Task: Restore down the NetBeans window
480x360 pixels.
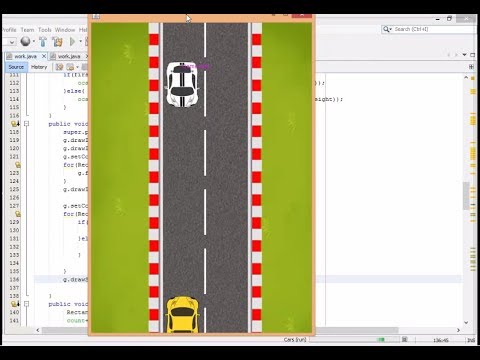Action: (449, 19)
